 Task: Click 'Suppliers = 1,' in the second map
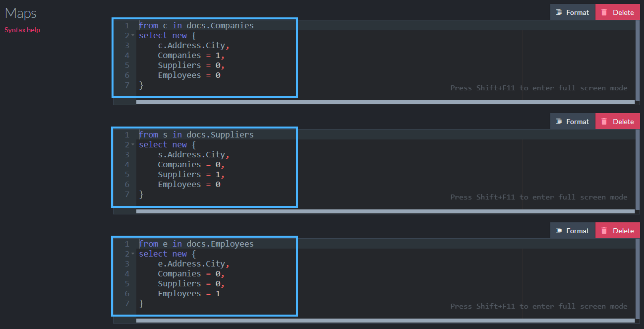(191, 174)
